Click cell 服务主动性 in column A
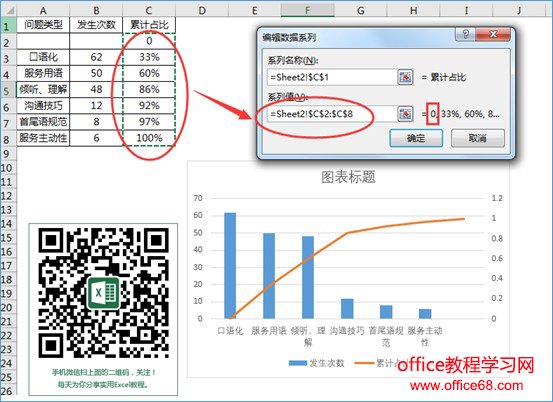Image resolution: width=553 pixels, height=402 pixels. 43,138
